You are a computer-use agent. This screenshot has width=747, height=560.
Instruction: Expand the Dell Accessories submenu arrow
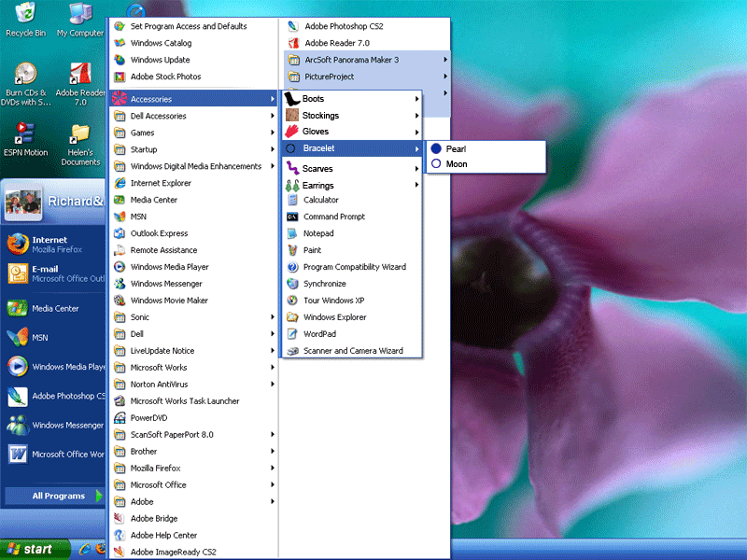(273, 116)
